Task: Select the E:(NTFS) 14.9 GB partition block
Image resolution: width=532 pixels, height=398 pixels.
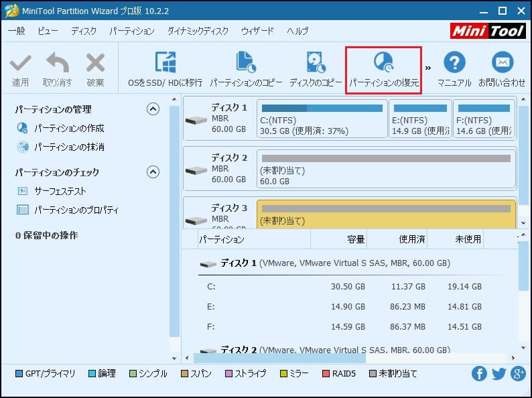Action: pyautogui.click(x=420, y=119)
